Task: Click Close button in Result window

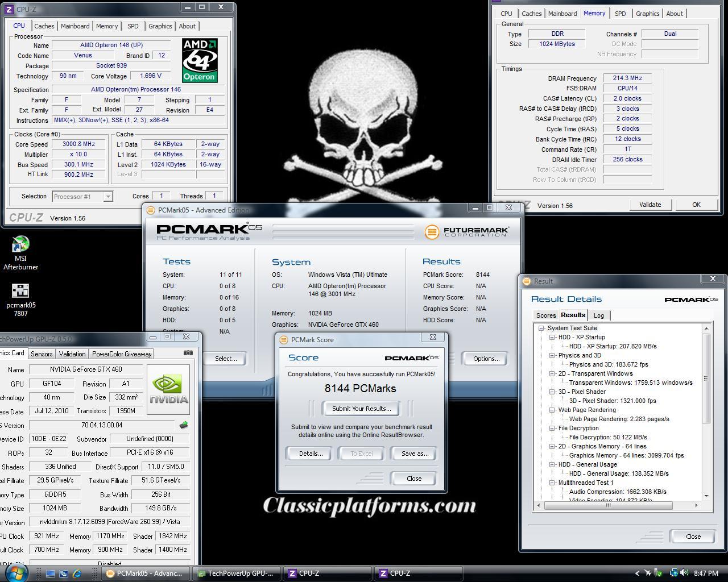Action: pos(693,537)
